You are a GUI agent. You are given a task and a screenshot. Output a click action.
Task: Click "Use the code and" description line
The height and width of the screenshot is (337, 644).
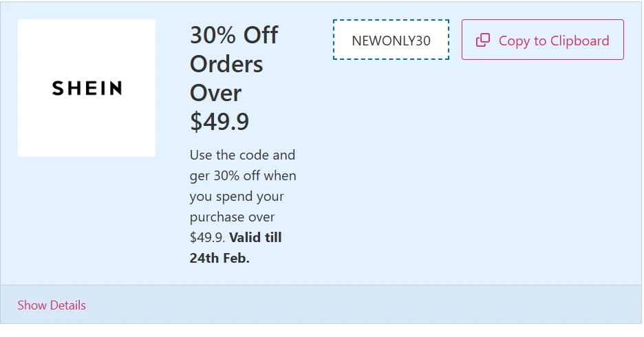(242, 155)
